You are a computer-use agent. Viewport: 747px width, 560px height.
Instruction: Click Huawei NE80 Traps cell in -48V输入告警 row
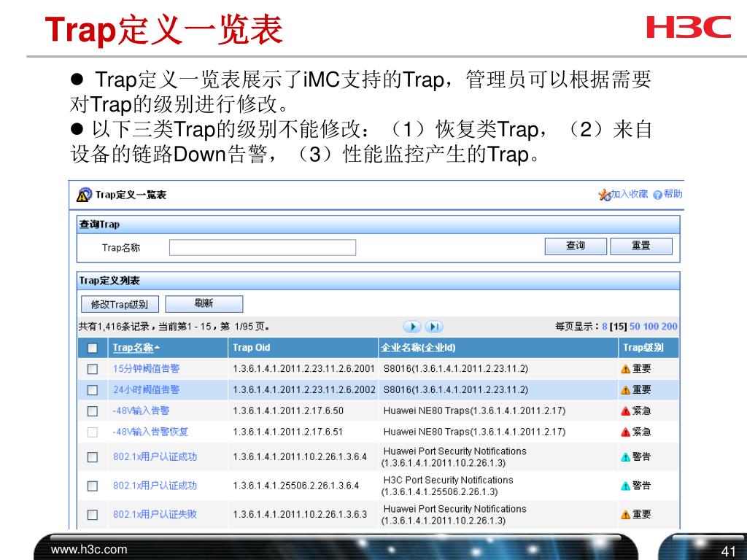pyautogui.click(x=474, y=411)
